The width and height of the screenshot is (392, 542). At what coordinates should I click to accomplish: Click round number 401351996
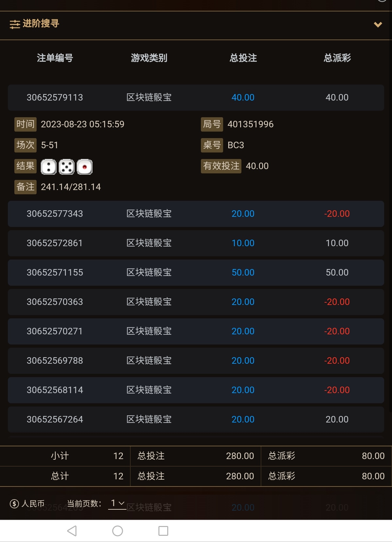click(x=251, y=124)
